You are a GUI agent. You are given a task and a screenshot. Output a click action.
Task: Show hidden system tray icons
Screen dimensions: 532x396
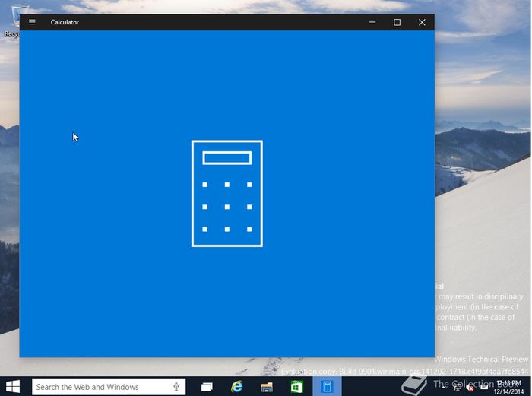pyautogui.click(x=443, y=387)
